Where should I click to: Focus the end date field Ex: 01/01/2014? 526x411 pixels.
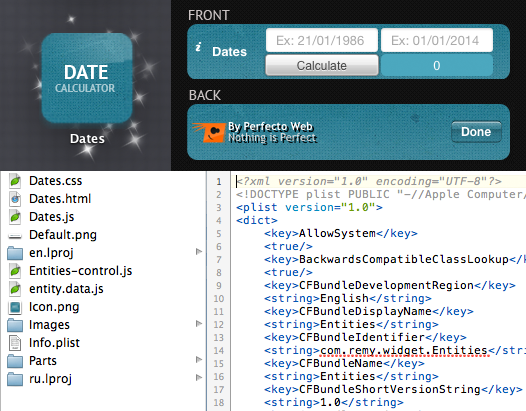point(437,40)
